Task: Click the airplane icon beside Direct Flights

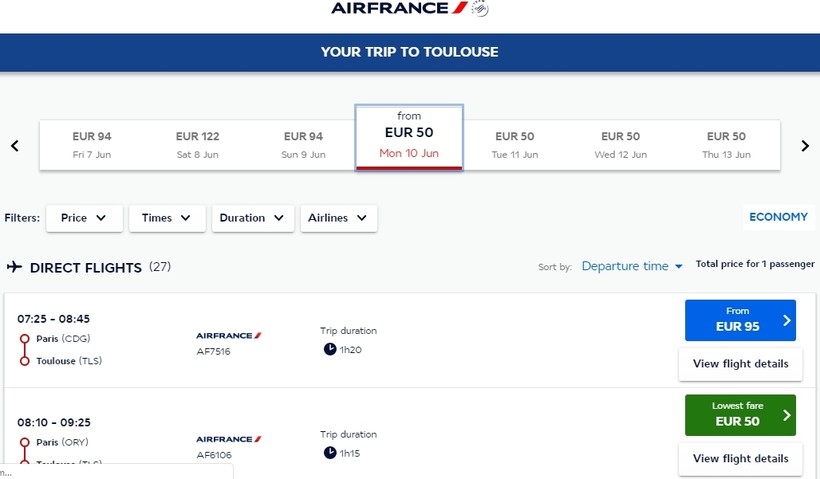Action: [15, 267]
